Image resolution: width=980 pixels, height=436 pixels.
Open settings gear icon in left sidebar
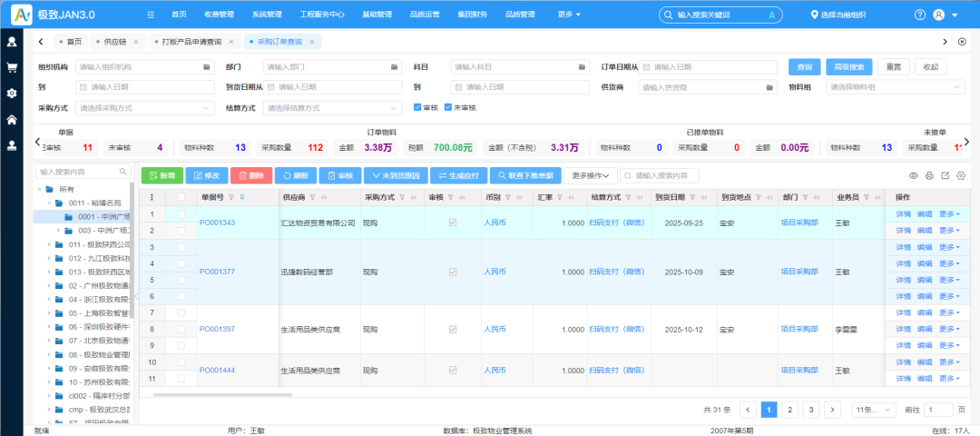(x=11, y=94)
